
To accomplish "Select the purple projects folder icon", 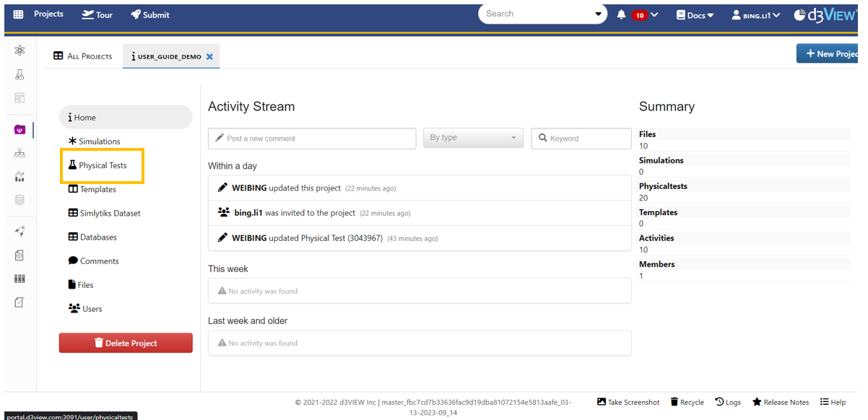I will click(19, 130).
